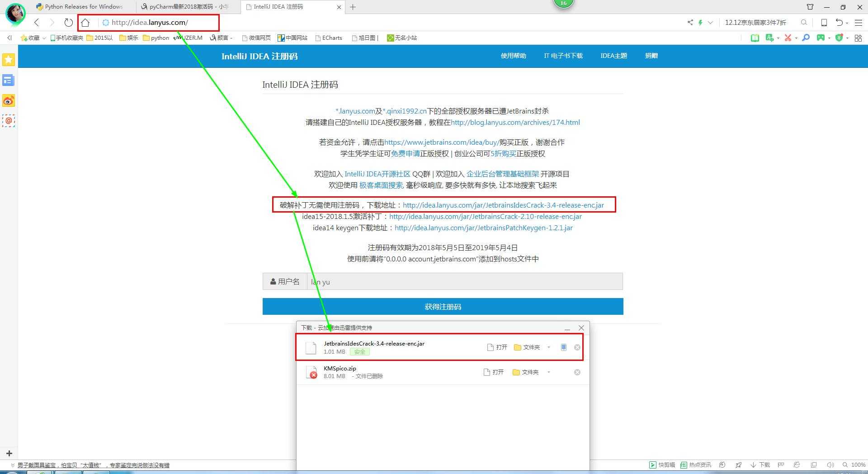868x474 pixels.
Task: Click the red scissors screenshot tool
Action: (x=788, y=38)
